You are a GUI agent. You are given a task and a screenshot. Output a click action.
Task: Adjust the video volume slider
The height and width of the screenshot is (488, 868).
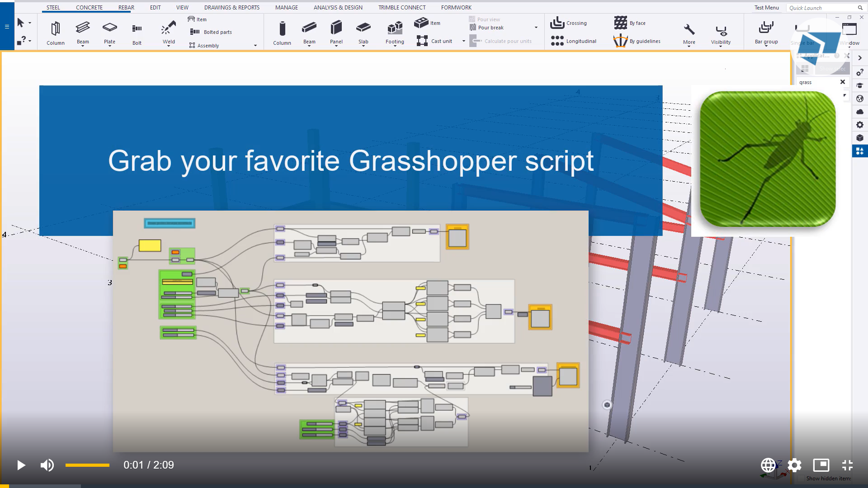tap(87, 465)
